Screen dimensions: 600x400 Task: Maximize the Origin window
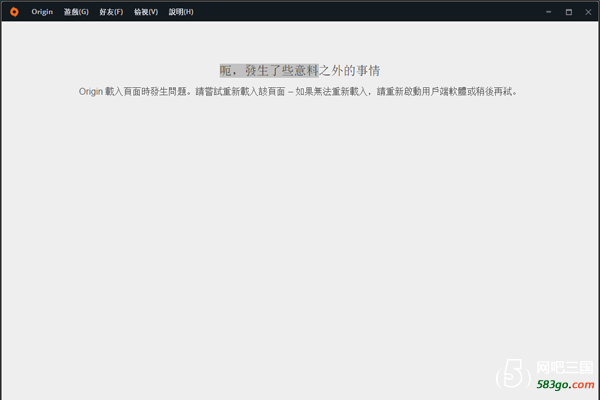(x=569, y=12)
